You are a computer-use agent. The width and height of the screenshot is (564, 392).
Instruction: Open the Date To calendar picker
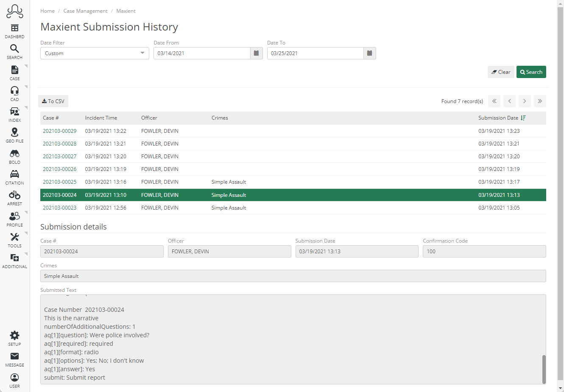pyautogui.click(x=369, y=53)
